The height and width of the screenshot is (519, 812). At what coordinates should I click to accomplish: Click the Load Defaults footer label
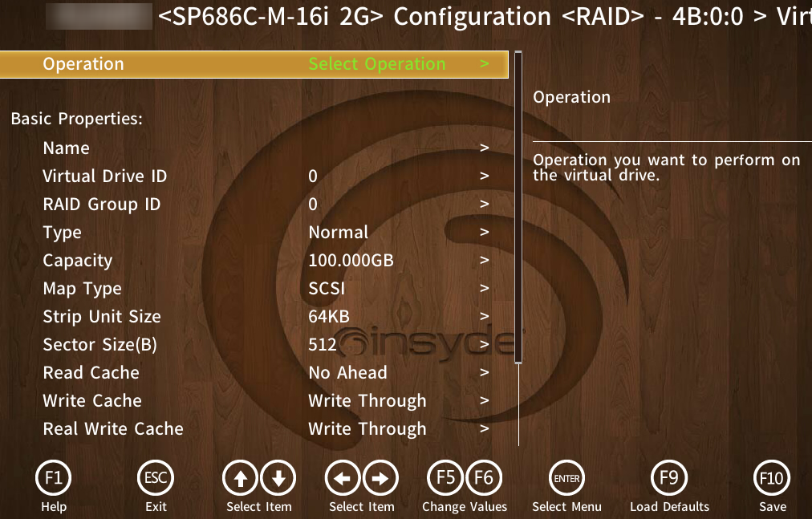670,507
